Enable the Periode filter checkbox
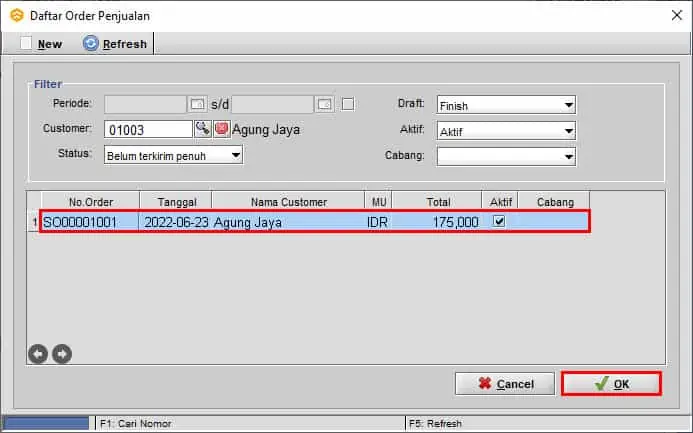The image size is (693, 433). (348, 104)
